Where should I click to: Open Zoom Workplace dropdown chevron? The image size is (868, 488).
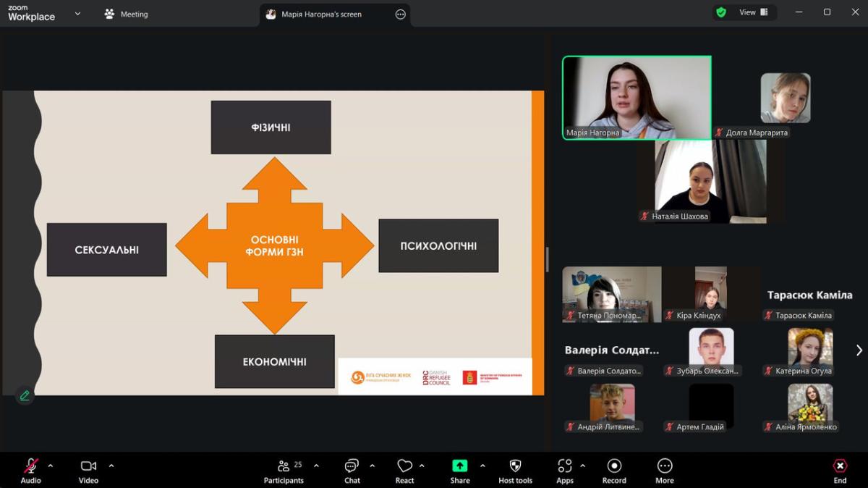tap(77, 13)
